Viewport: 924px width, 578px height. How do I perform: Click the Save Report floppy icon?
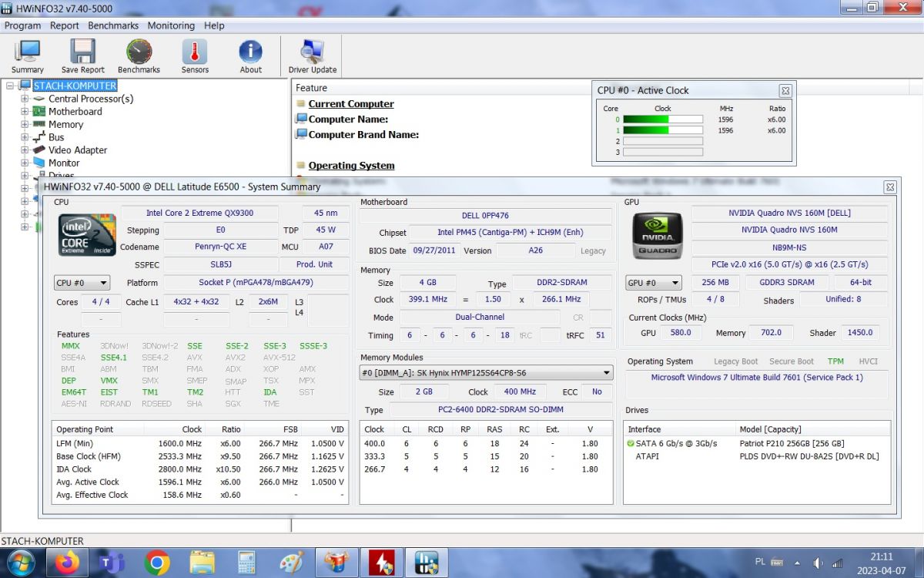click(82, 56)
